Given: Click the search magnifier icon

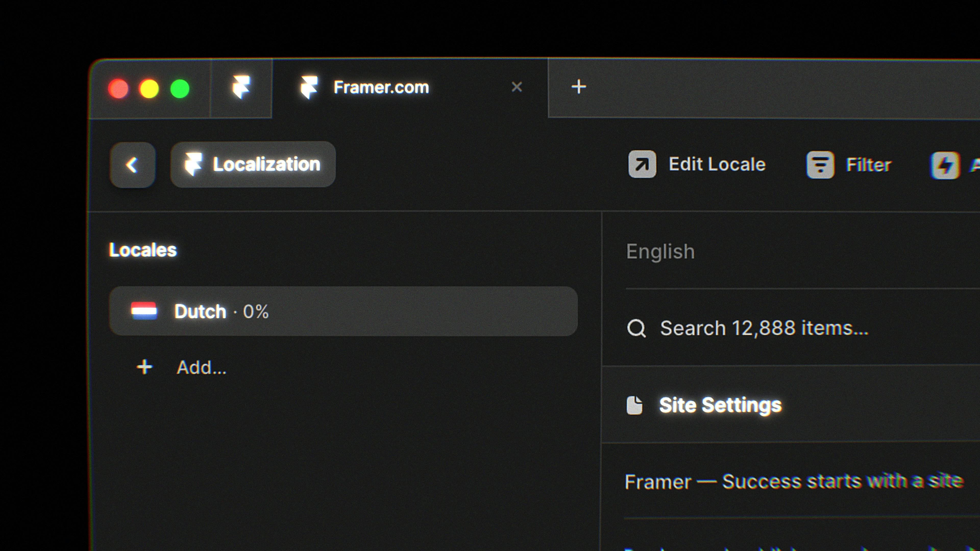Looking at the screenshot, I should click(636, 328).
